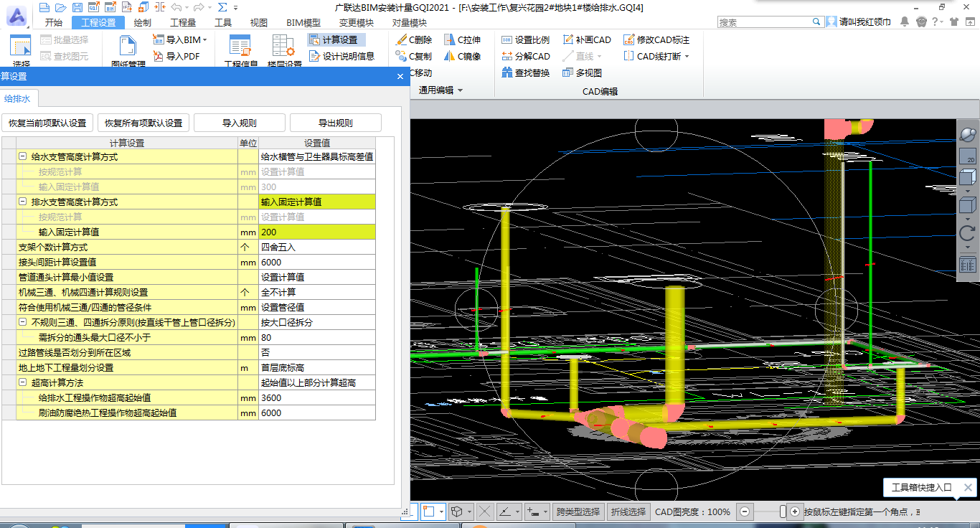Toggle 跨类型选择 cross-type selection
Image resolution: width=980 pixels, height=528 pixels.
pyautogui.click(x=578, y=511)
